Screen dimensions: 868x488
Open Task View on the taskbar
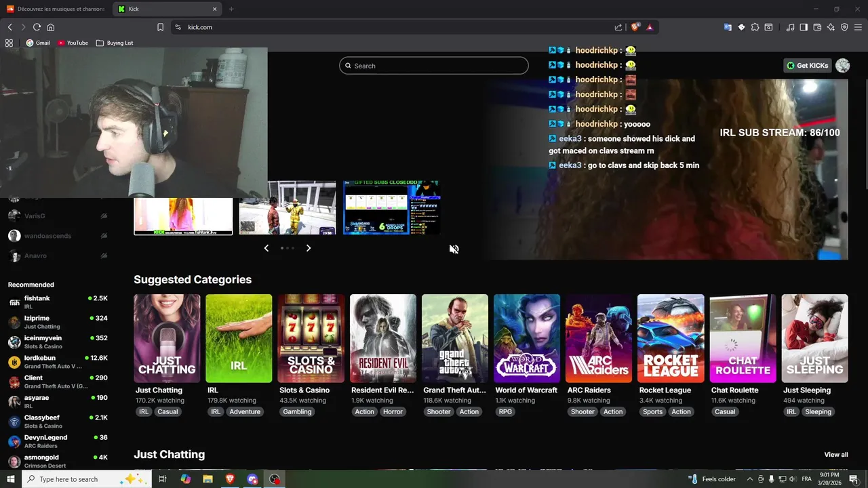click(163, 479)
